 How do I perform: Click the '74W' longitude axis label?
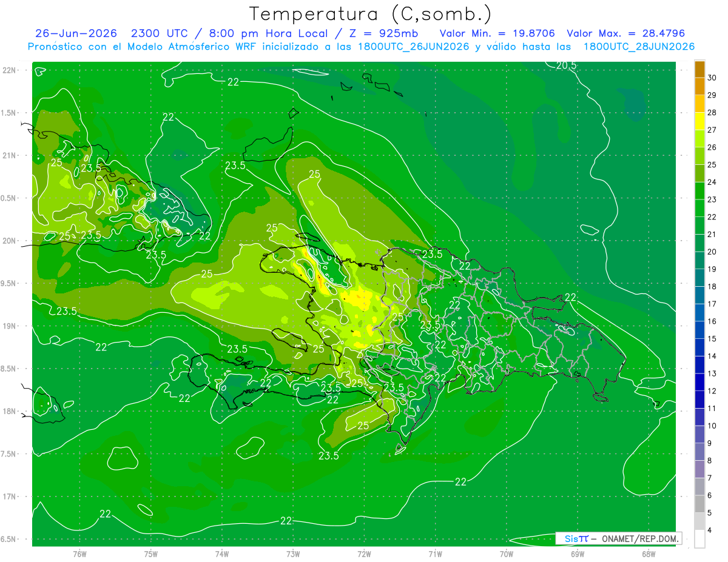tap(222, 554)
